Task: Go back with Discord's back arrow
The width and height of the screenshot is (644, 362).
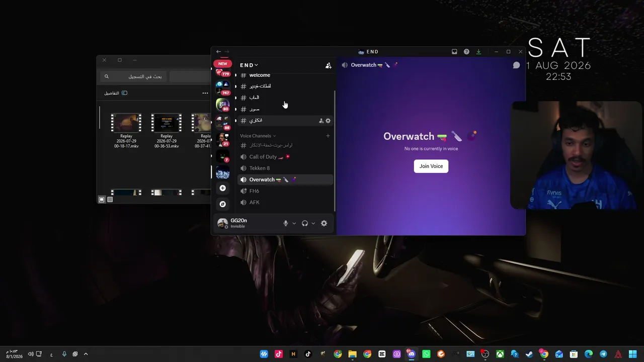Action: (x=218, y=52)
